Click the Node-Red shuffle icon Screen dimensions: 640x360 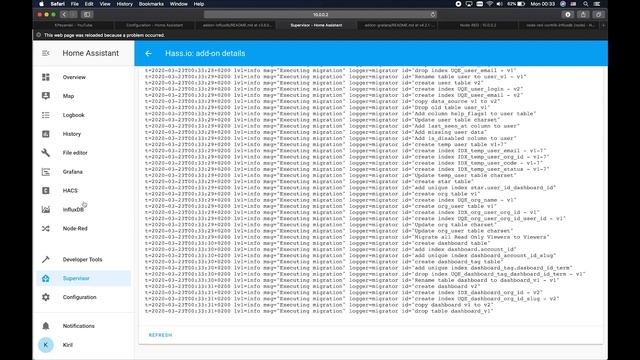[46, 229]
